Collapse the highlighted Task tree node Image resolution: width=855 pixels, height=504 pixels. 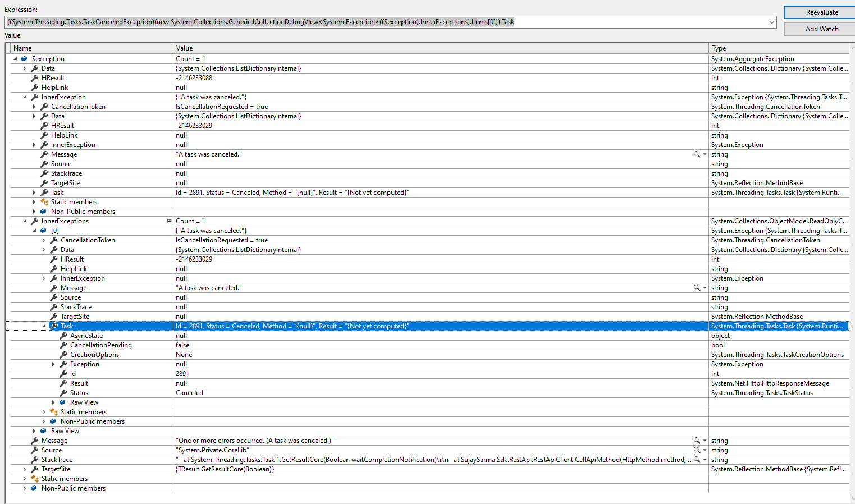click(44, 326)
